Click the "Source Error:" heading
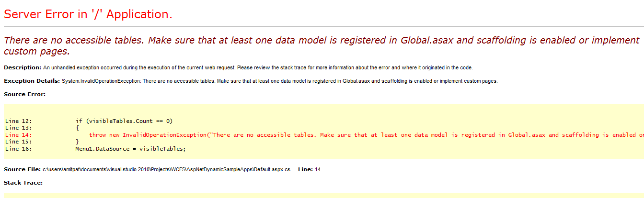644x198 pixels. pos(24,94)
